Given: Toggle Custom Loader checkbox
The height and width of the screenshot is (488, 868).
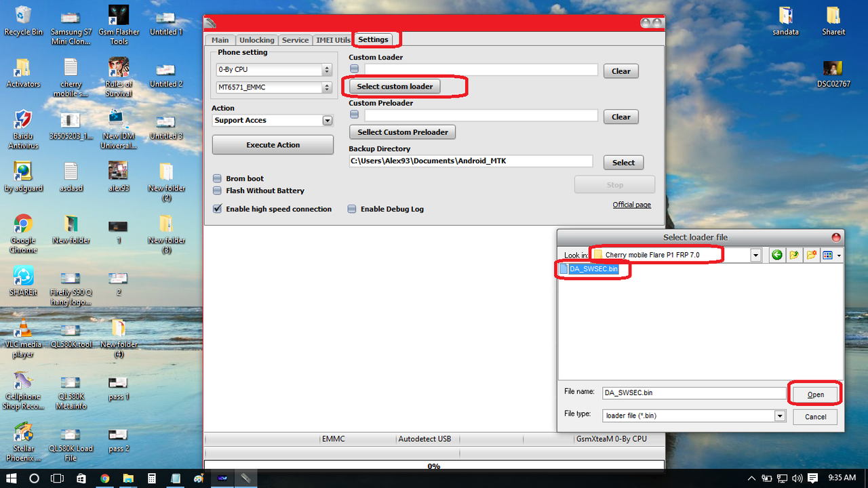Looking at the screenshot, I should pos(354,69).
